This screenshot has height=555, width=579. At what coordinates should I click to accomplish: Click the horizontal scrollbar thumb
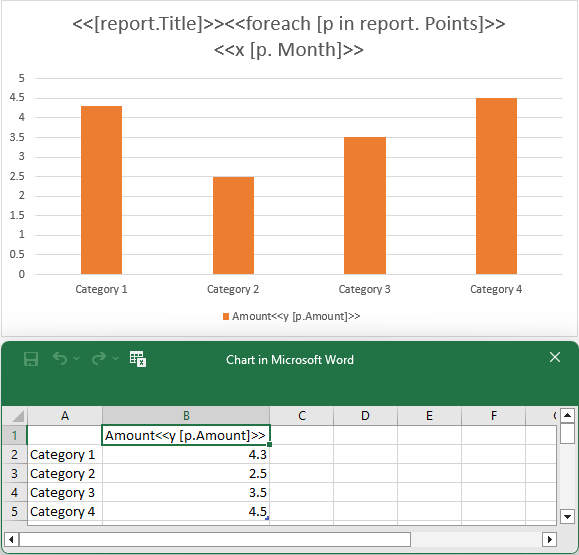(215, 539)
